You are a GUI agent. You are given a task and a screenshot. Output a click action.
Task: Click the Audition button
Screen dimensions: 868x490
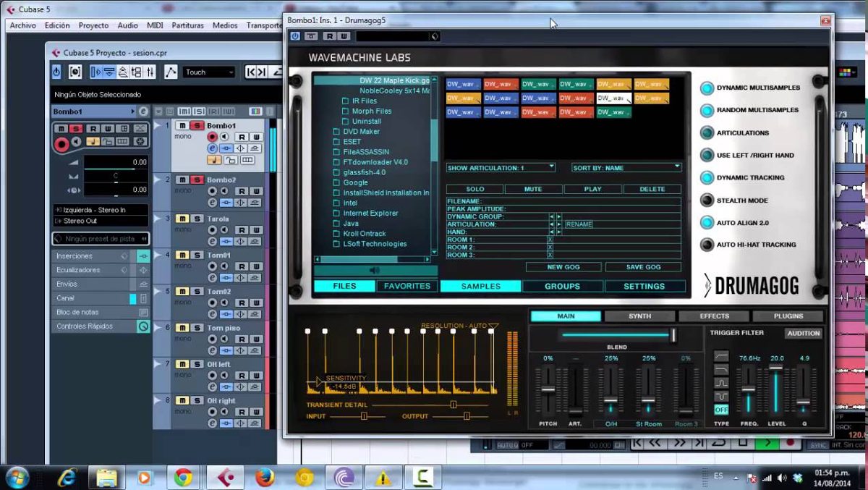pyautogui.click(x=804, y=334)
